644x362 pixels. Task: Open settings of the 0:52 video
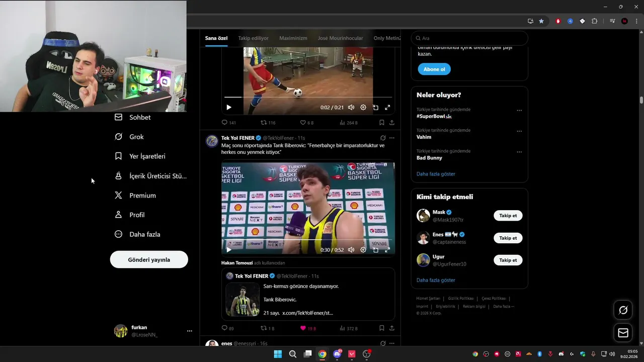click(x=363, y=250)
